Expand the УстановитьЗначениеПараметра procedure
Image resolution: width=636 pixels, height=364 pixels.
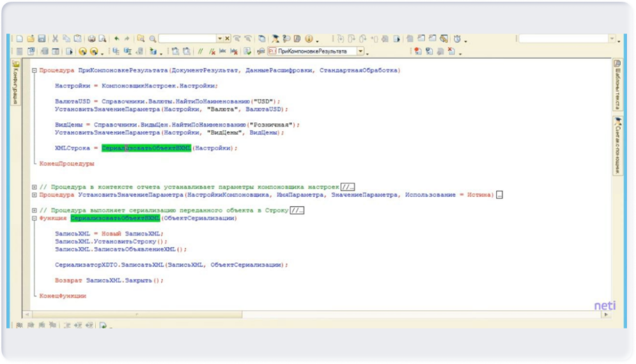[x=35, y=195]
